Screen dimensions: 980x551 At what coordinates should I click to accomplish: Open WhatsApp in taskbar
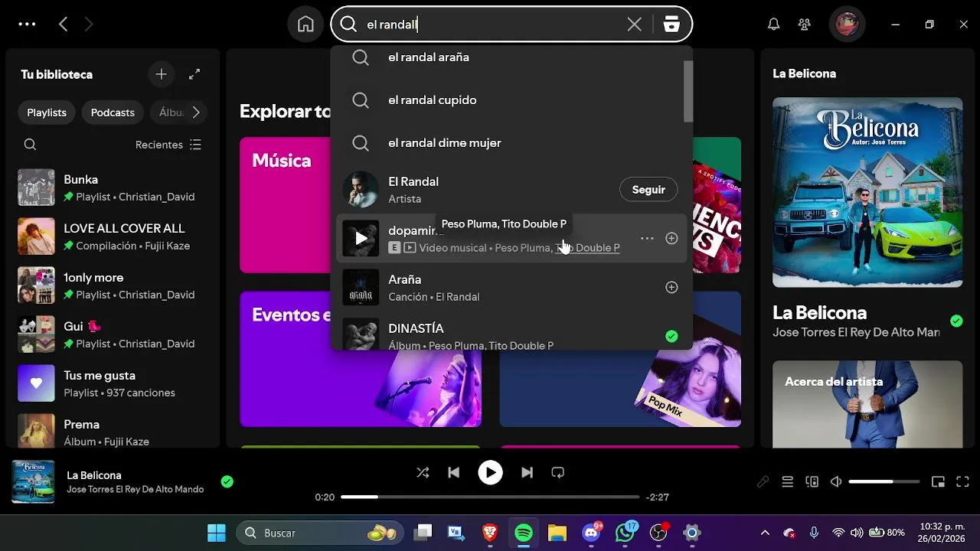pyautogui.click(x=626, y=533)
